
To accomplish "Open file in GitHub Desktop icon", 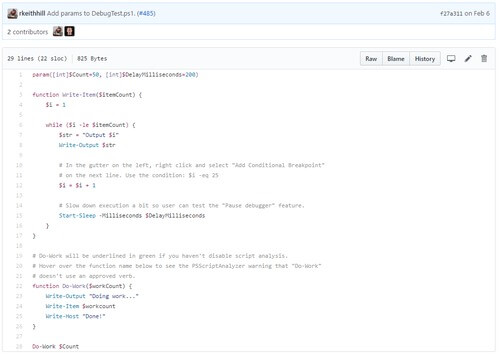I will tap(451, 59).
